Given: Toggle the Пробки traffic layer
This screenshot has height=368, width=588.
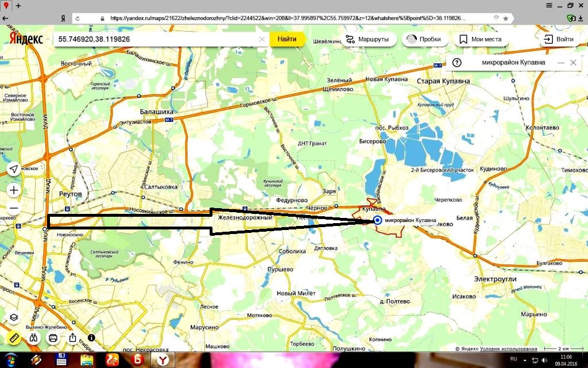Looking at the screenshot, I should coord(424,39).
